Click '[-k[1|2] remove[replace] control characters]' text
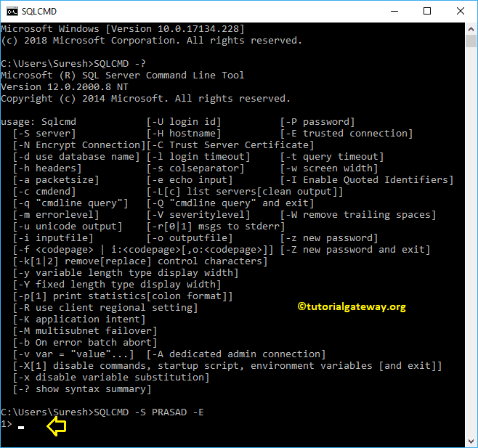Screen dimensions: 478x448 (140, 261)
